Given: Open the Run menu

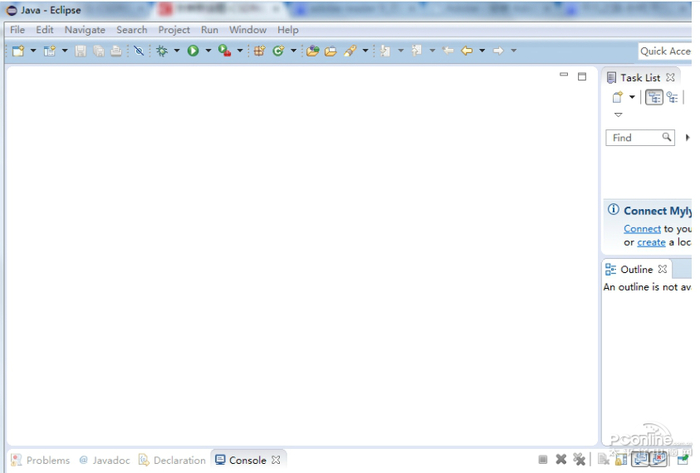Looking at the screenshot, I should tap(209, 30).
